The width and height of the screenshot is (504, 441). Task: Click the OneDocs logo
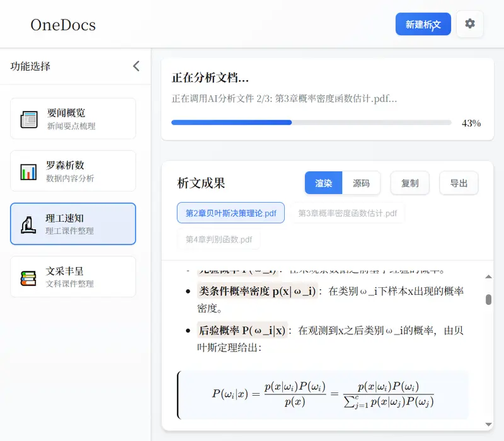(62, 25)
